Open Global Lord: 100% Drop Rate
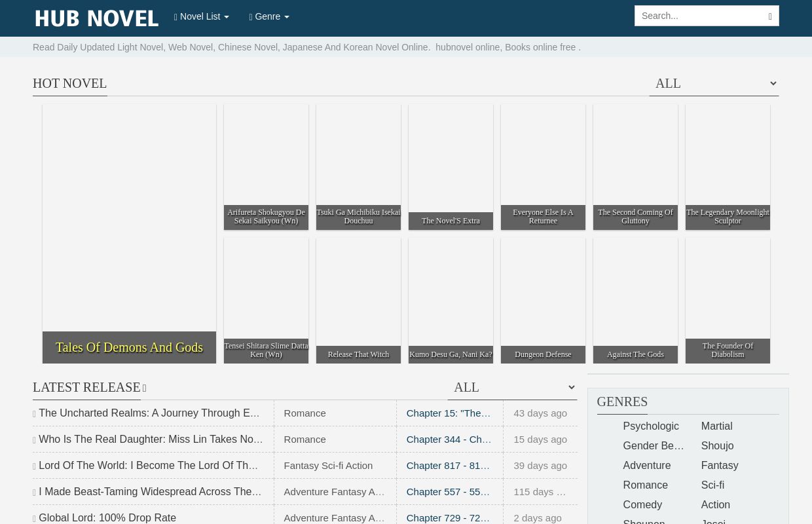The image size is (812, 524). point(107,518)
